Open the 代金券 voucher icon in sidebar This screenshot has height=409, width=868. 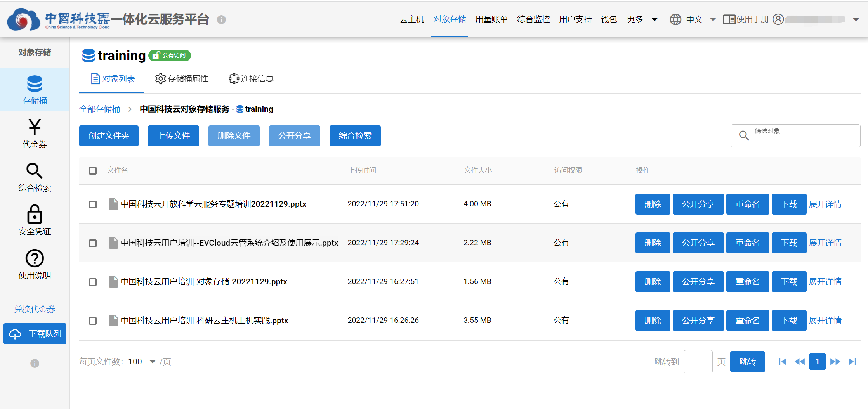[35, 127]
